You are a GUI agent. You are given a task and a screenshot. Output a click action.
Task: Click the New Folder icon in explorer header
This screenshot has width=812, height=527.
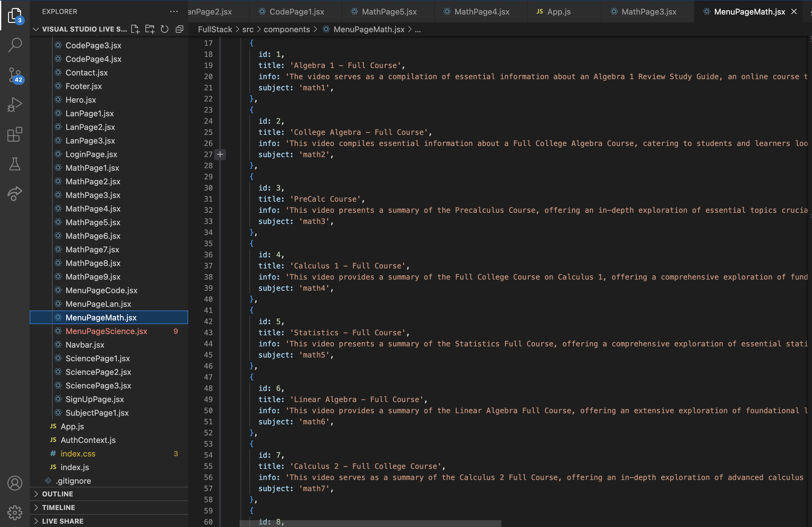point(150,29)
